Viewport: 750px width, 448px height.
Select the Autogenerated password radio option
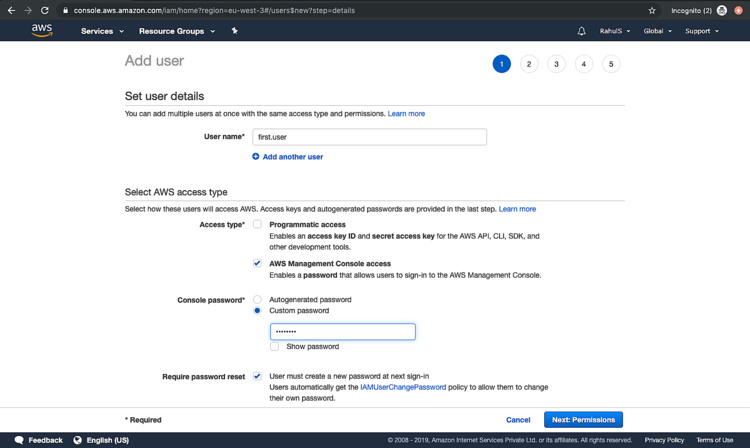[257, 299]
